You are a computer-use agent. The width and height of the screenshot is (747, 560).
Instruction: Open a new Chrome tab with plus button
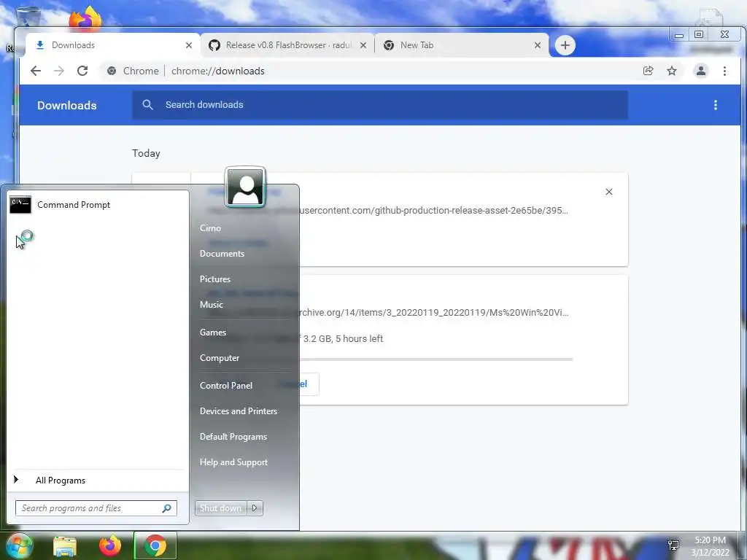pos(565,45)
